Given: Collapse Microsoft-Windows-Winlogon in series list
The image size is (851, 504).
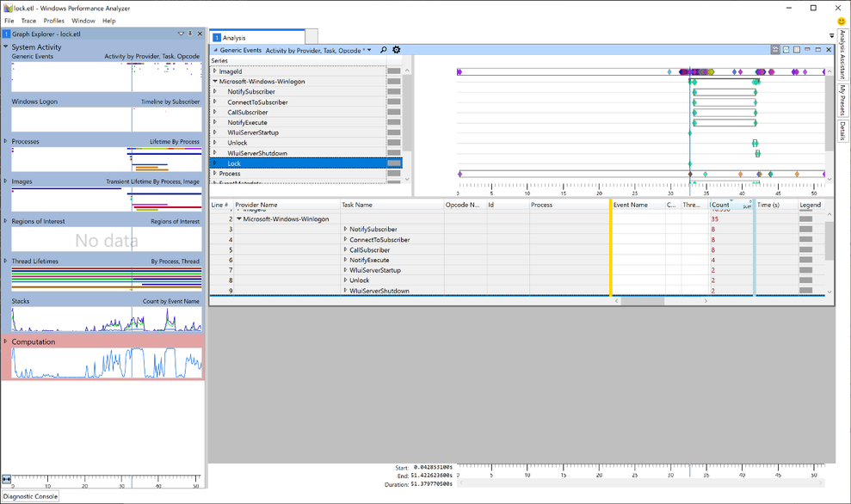Looking at the screenshot, I should [215, 82].
